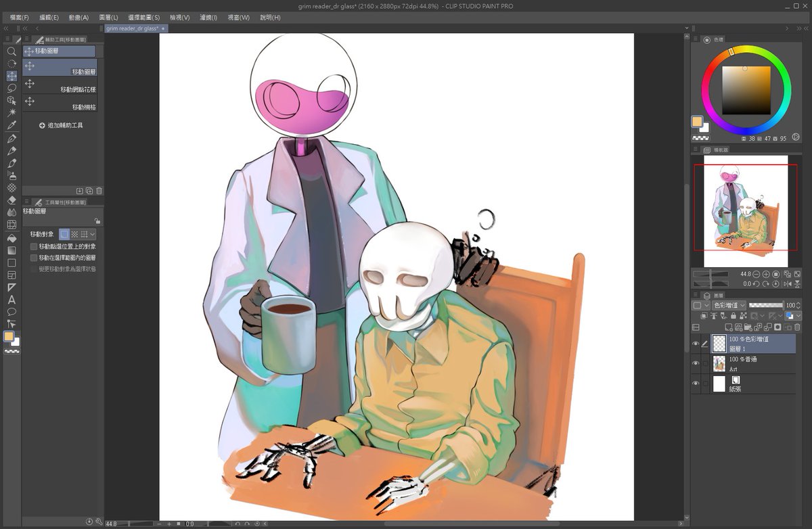Open the color wheel panel menu
This screenshot has width=812, height=529.
(x=696, y=40)
